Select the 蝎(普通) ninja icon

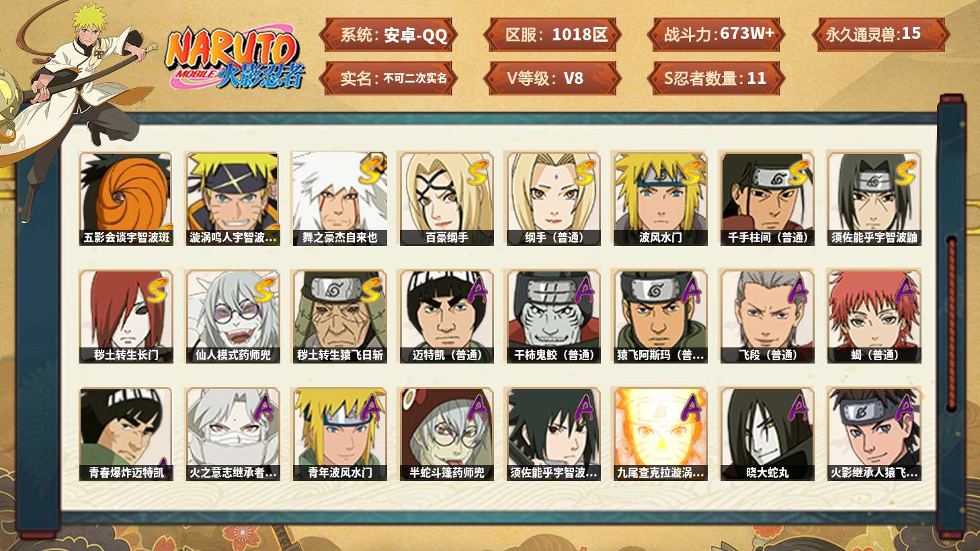tap(874, 316)
